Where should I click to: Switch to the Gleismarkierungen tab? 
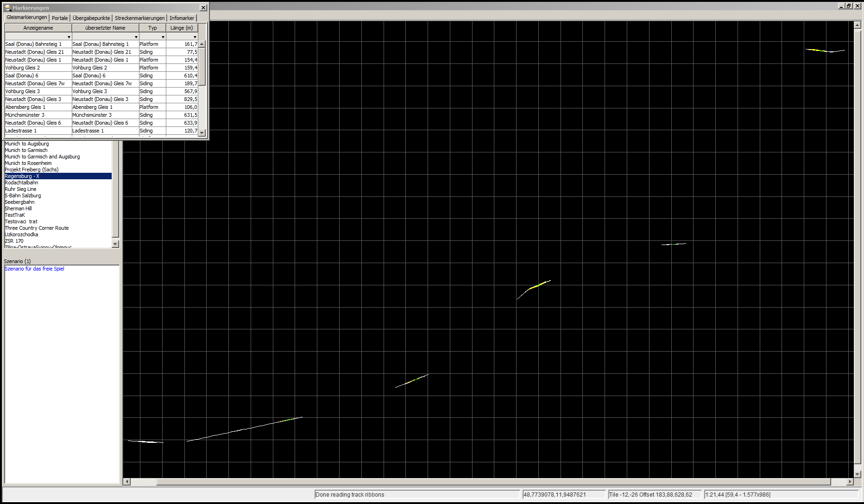27,18
